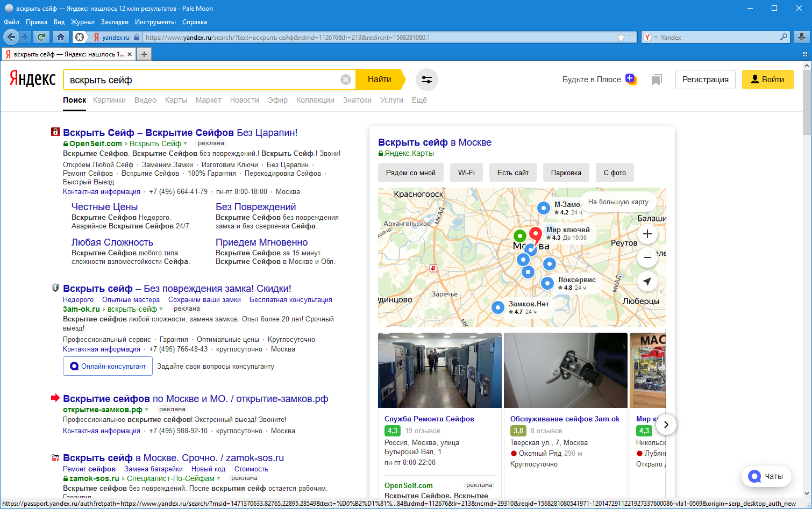Click the Yandex site identity lock icon
Image resolution: width=812 pixels, height=509 pixels.
(x=137, y=38)
